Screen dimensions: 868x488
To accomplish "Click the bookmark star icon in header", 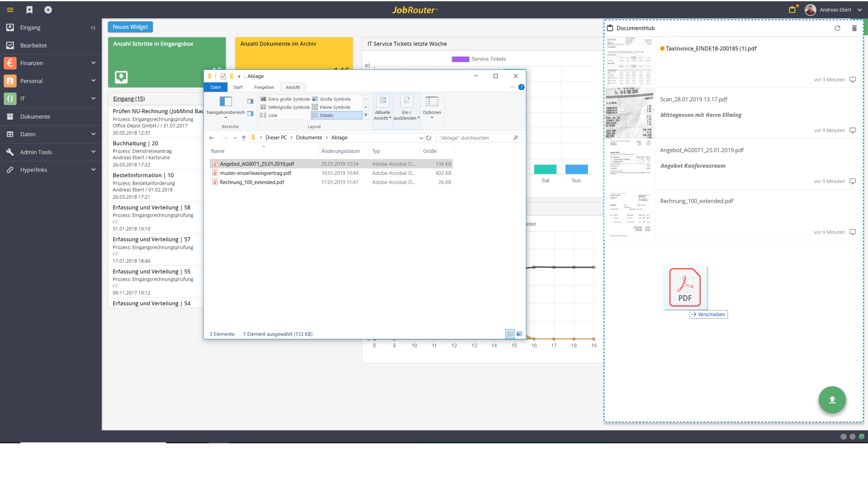I will tap(29, 10).
